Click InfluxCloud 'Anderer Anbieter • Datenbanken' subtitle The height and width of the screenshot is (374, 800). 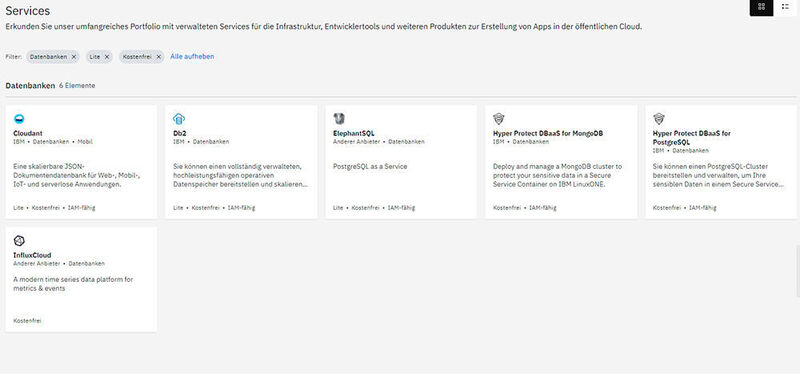coord(59,264)
